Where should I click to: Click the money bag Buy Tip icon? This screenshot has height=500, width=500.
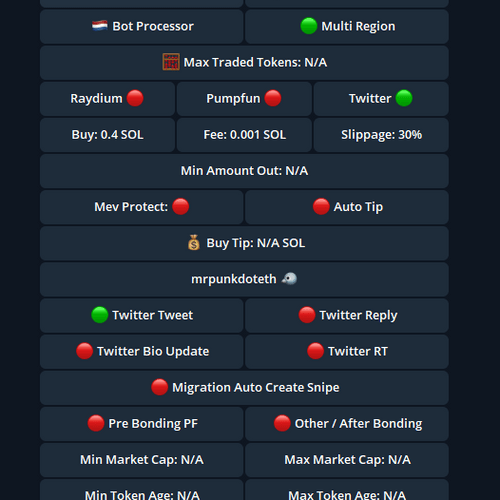[x=194, y=243]
